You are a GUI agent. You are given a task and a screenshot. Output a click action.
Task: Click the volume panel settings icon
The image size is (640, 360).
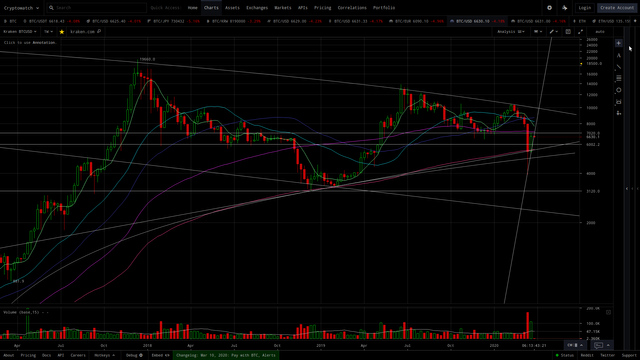[608, 312]
